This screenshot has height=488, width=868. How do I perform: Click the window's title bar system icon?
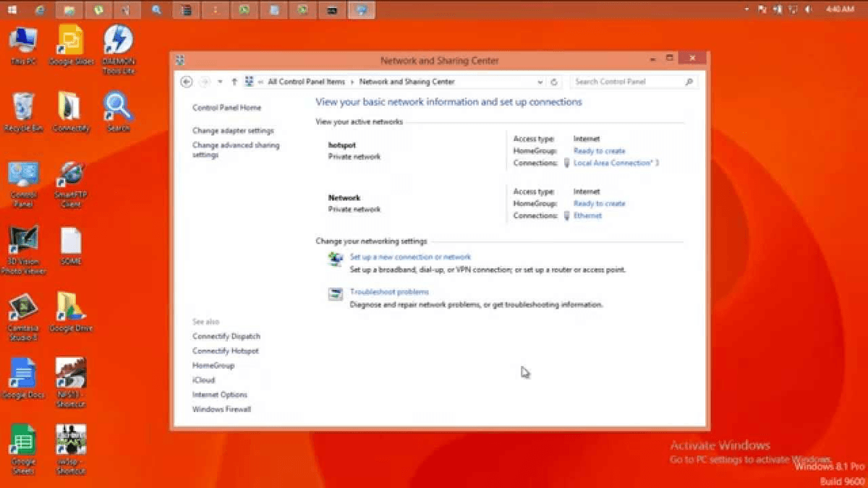pos(180,61)
